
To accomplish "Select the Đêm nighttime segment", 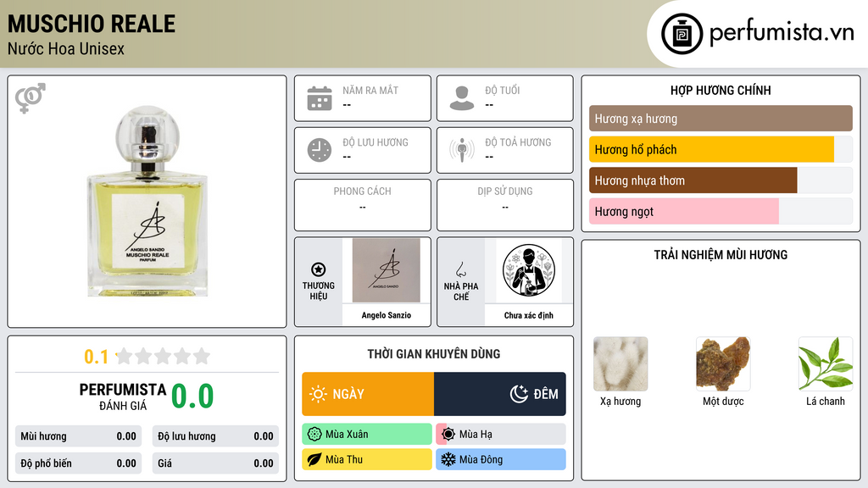I will click(500, 394).
